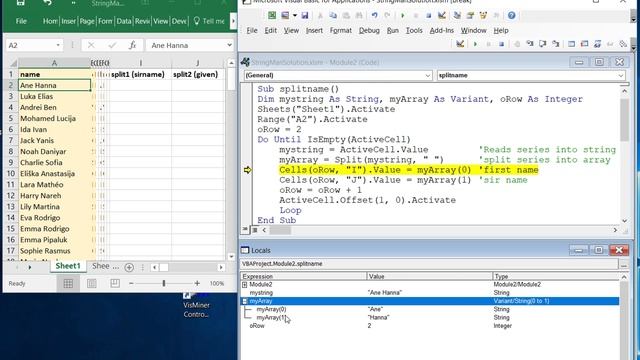Click the Reset icon in Debug toolbar
The image size is (640, 360).
click(501, 44)
